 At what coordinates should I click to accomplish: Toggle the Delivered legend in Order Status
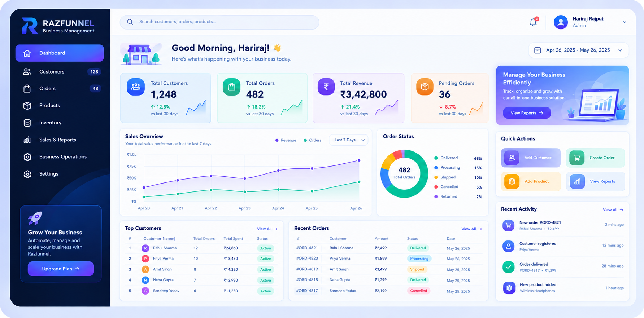pos(446,158)
